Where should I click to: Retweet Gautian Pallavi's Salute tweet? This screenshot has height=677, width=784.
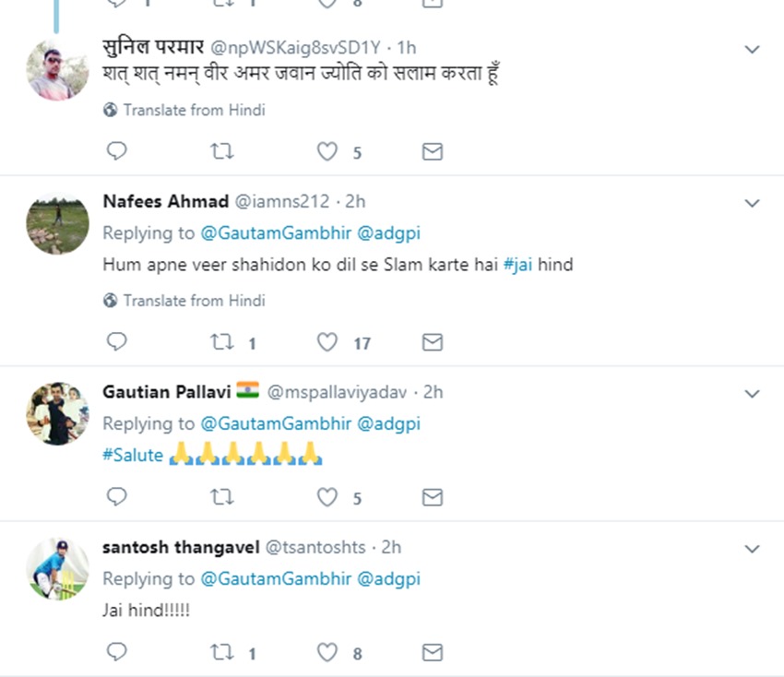(222, 497)
